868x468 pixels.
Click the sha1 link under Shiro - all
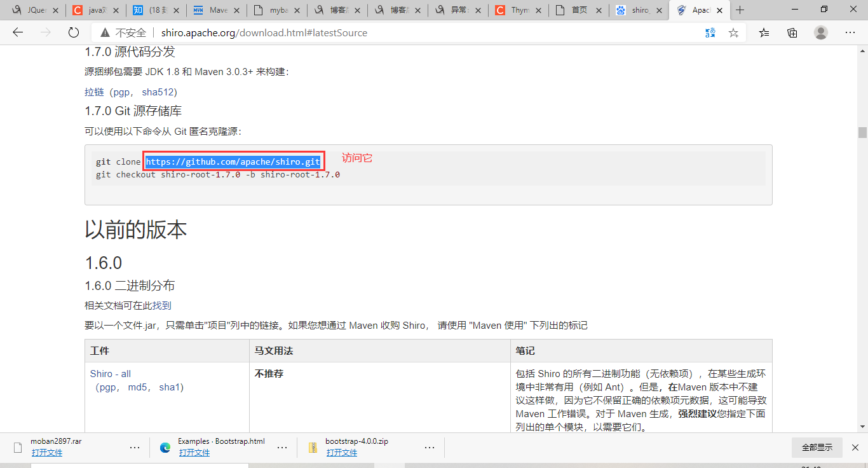(x=170, y=387)
